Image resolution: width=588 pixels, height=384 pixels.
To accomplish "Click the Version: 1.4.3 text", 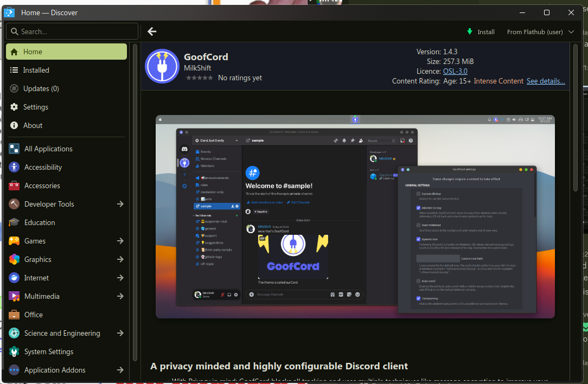I will [x=437, y=52].
